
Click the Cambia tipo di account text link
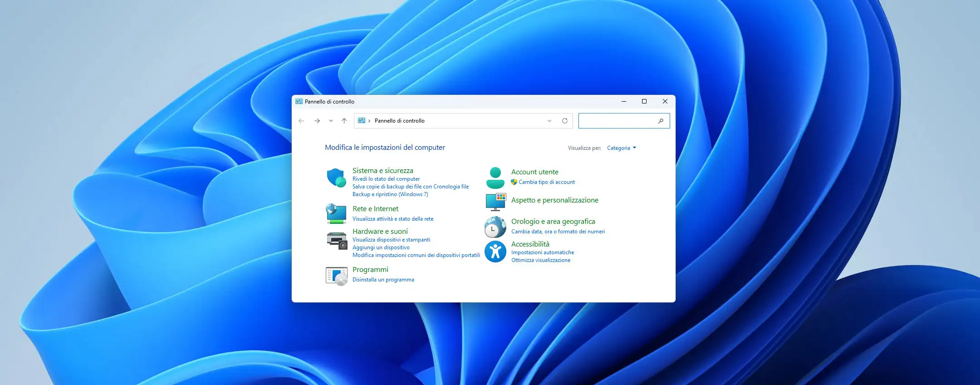(x=547, y=182)
